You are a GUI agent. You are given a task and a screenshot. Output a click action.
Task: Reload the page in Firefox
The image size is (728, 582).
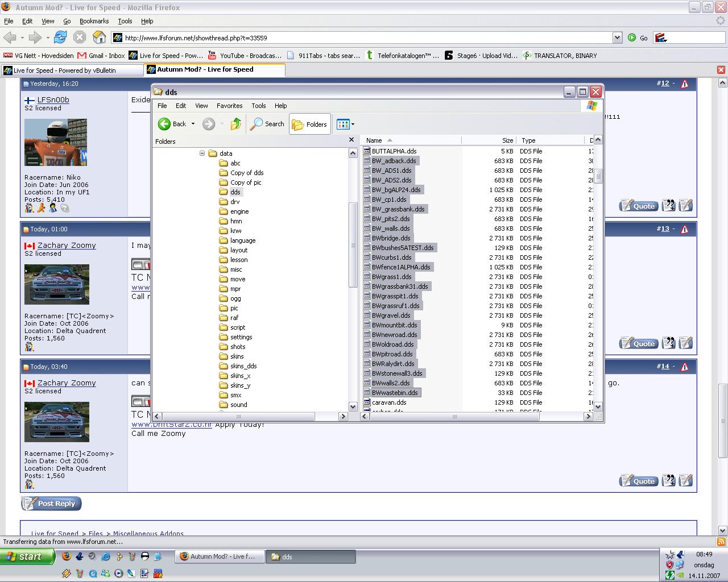tap(60, 38)
